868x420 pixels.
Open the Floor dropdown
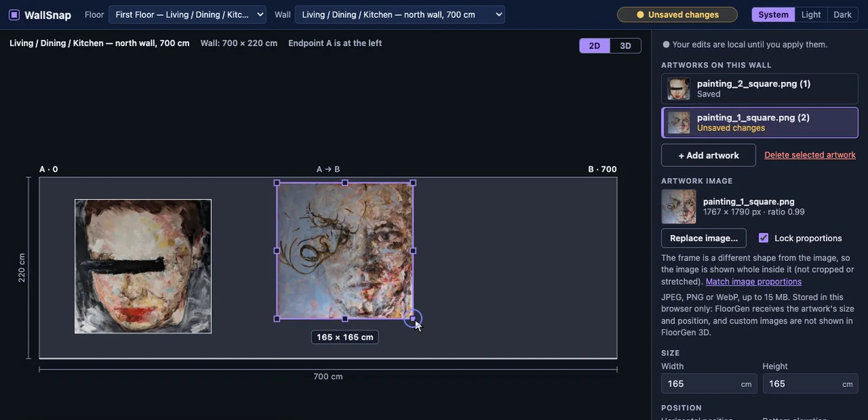[187, 15]
